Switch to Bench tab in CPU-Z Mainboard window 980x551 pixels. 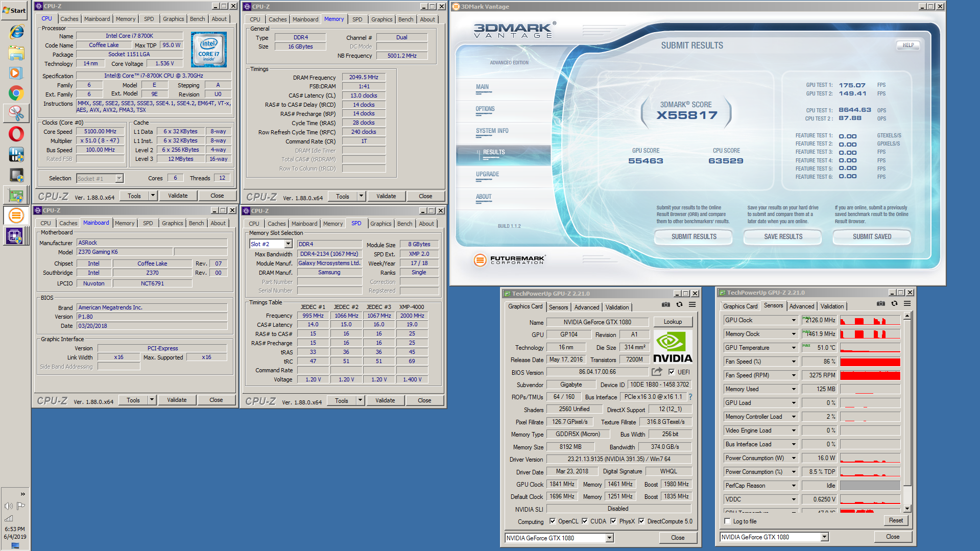click(196, 223)
